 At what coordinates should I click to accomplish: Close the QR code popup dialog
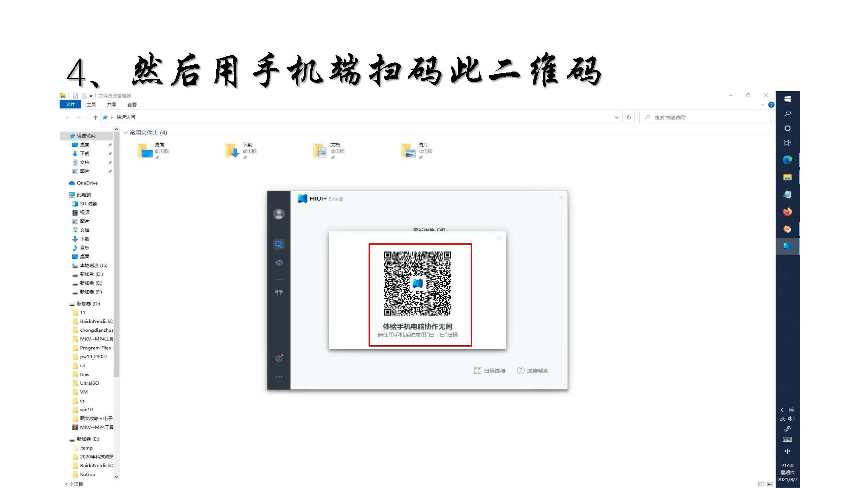point(499,238)
